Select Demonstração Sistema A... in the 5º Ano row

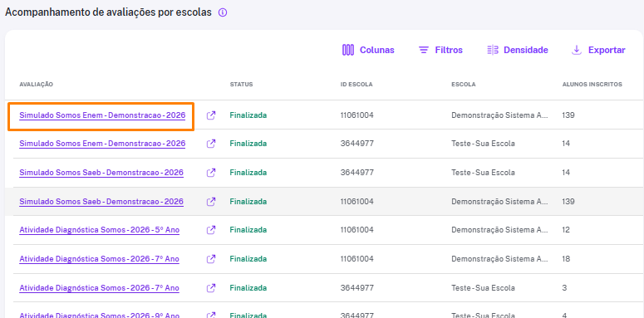499,230
